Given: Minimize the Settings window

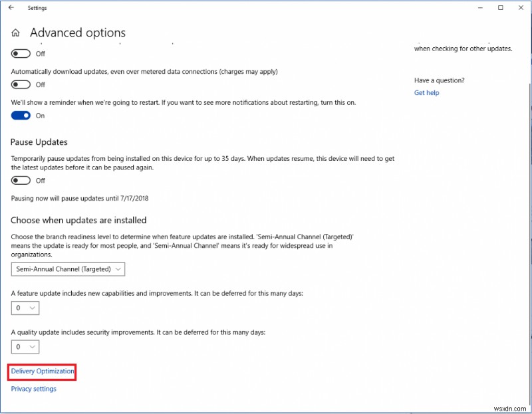Looking at the screenshot, I should click(x=480, y=7).
